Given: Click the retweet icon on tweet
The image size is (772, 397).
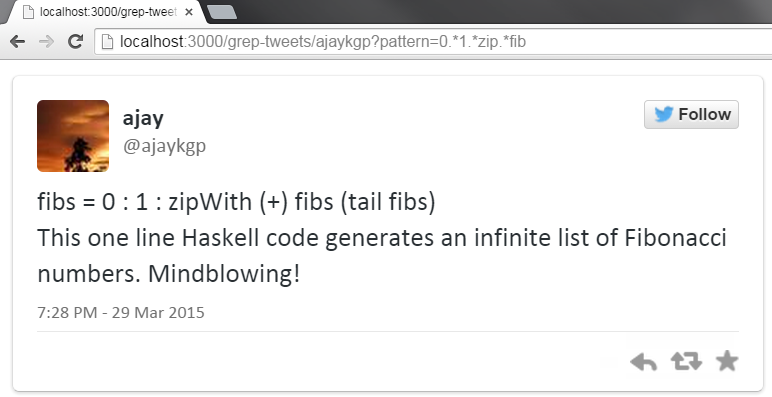Looking at the screenshot, I should click(x=686, y=362).
